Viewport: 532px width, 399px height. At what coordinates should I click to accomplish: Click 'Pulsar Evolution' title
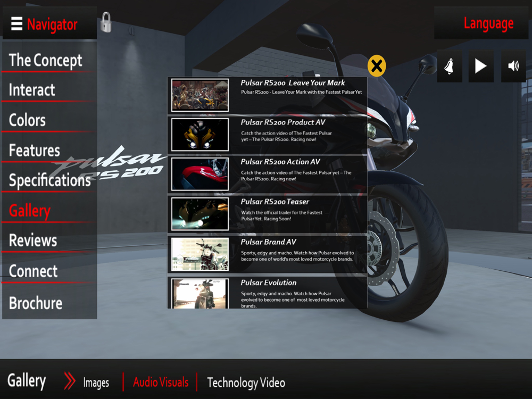pos(268,282)
